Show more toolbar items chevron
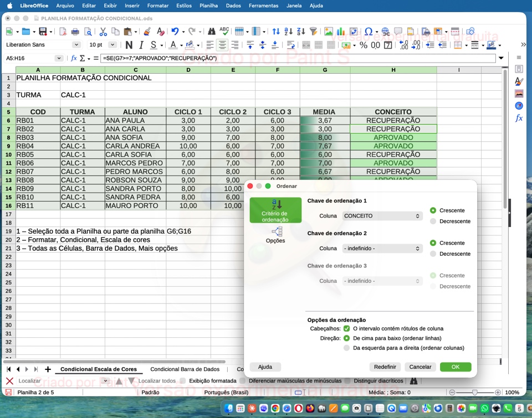Viewport: 532px width, 418px height. [x=523, y=45]
